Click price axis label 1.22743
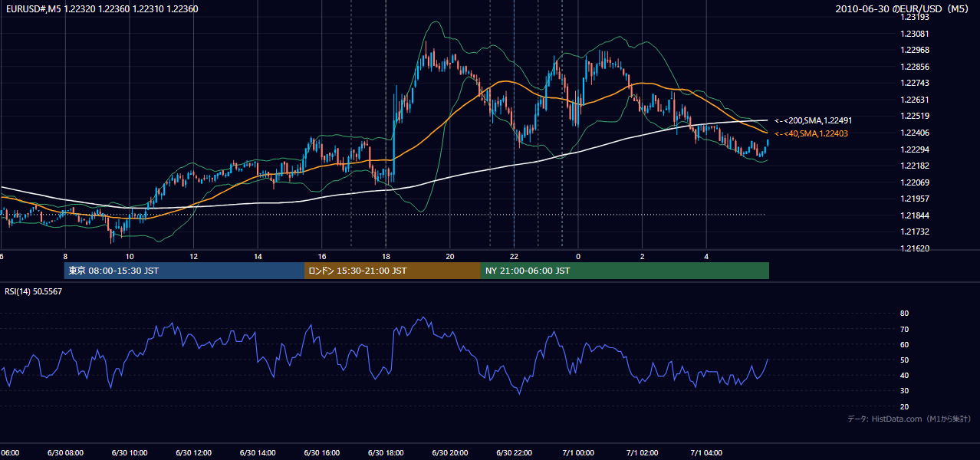980x460 pixels. 914,83
